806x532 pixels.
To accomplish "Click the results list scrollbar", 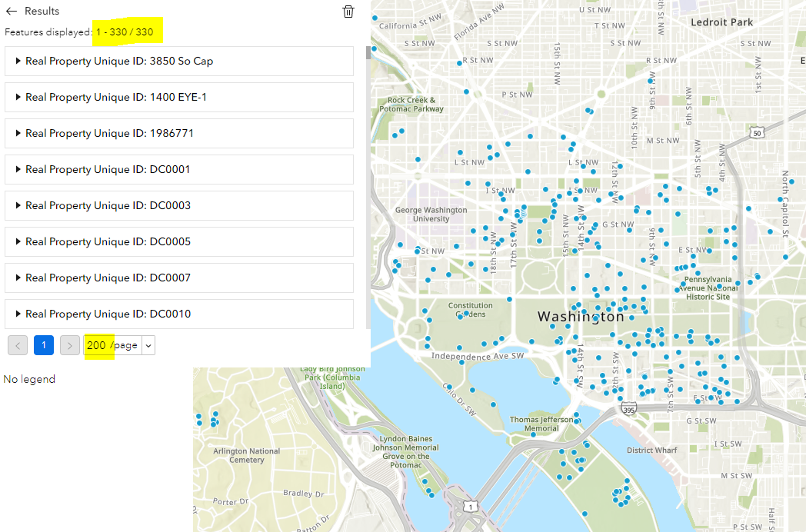I will click(x=368, y=54).
